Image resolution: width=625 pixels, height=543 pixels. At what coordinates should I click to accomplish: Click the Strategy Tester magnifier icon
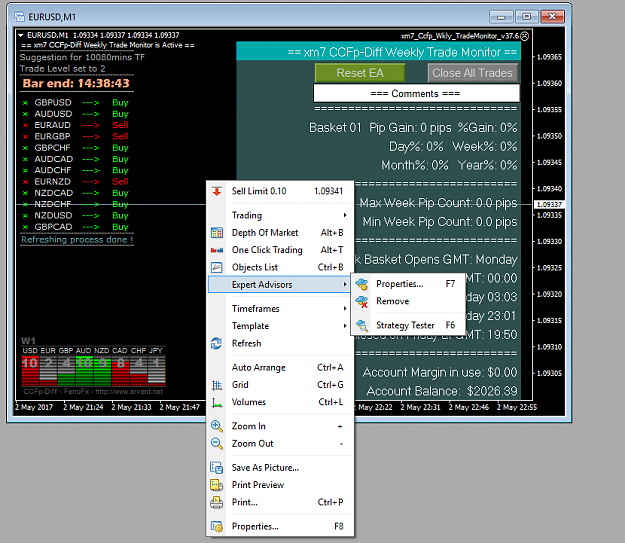362,325
